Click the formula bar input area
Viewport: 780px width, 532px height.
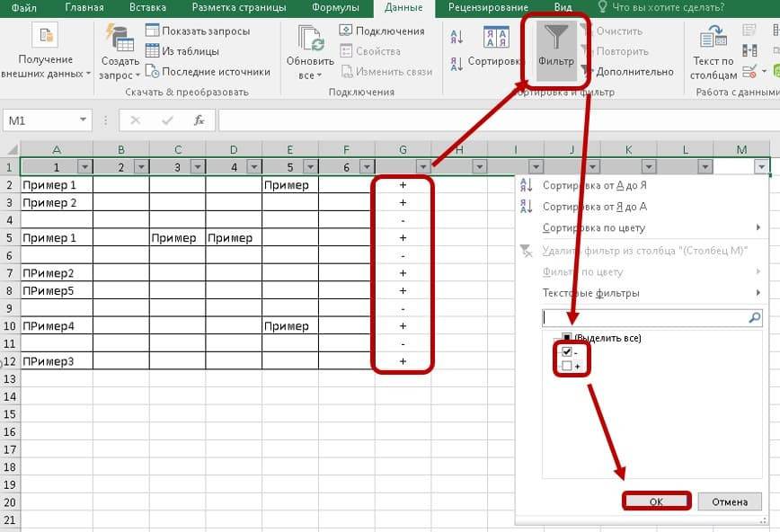498,120
